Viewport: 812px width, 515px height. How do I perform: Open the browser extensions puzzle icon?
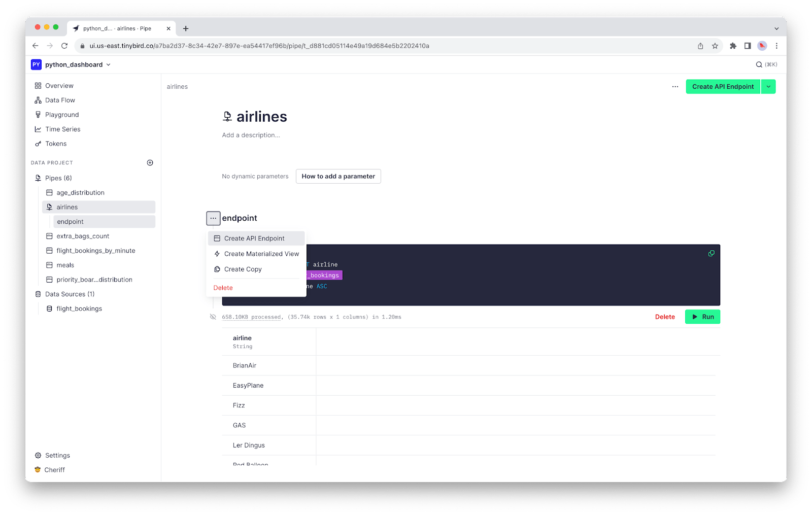click(x=733, y=46)
